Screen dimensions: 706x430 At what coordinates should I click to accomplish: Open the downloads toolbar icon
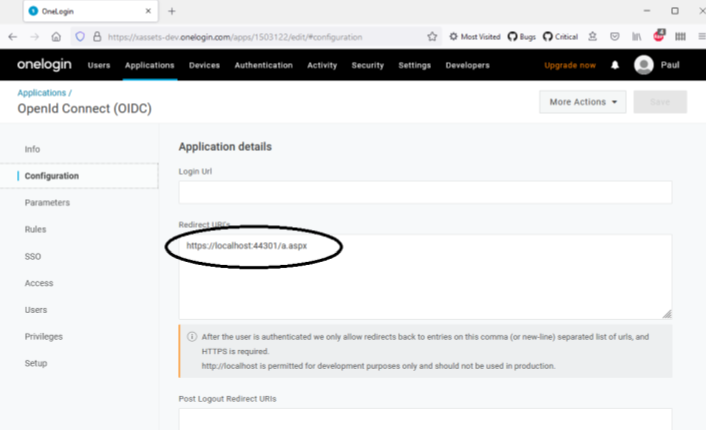pyautogui.click(x=593, y=37)
